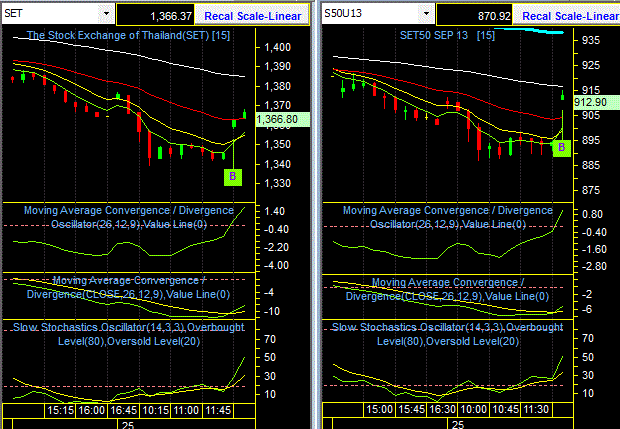Click MACD Oscillator label in SET50 chart
The width and height of the screenshot is (620, 429).
(448, 217)
